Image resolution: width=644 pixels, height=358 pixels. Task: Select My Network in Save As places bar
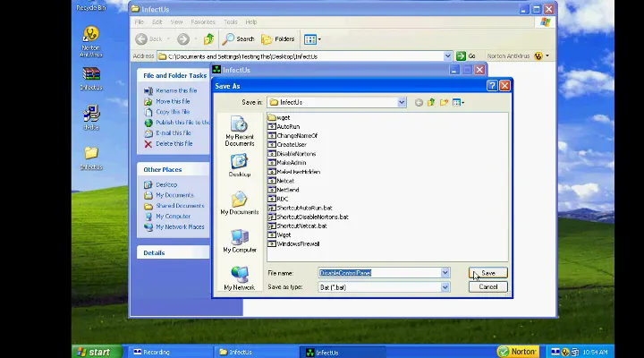click(x=240, y=278)
